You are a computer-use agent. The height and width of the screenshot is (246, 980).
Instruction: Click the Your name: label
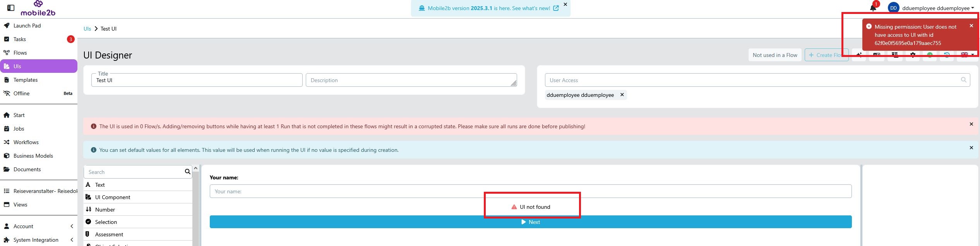pyautogui.click(x=224, y=177)
